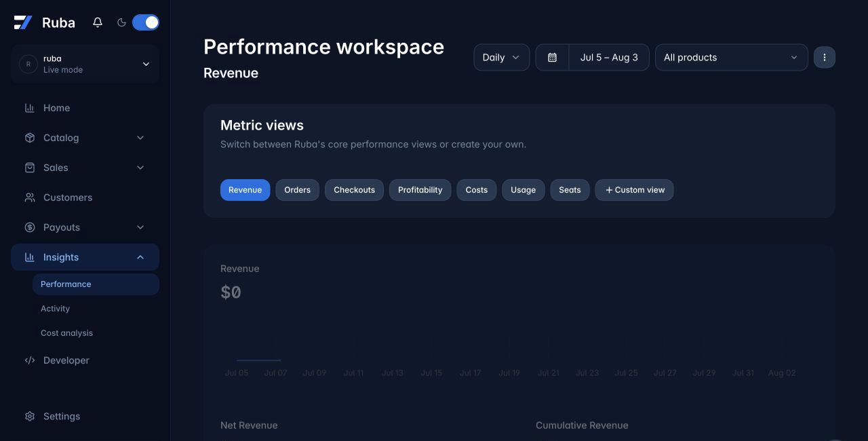Viewport: 868px width, 441px height.
Task: Click the moon dark-mode icon
Action: point(121,22)
